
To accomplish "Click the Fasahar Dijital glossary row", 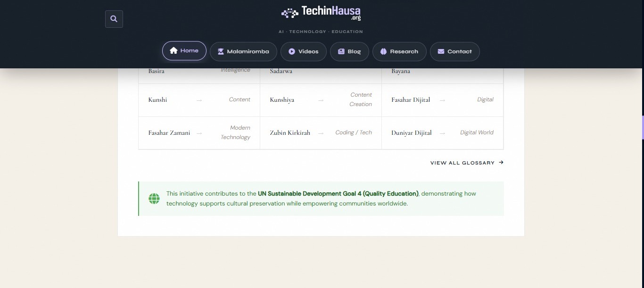I will (x=442, y=100).
